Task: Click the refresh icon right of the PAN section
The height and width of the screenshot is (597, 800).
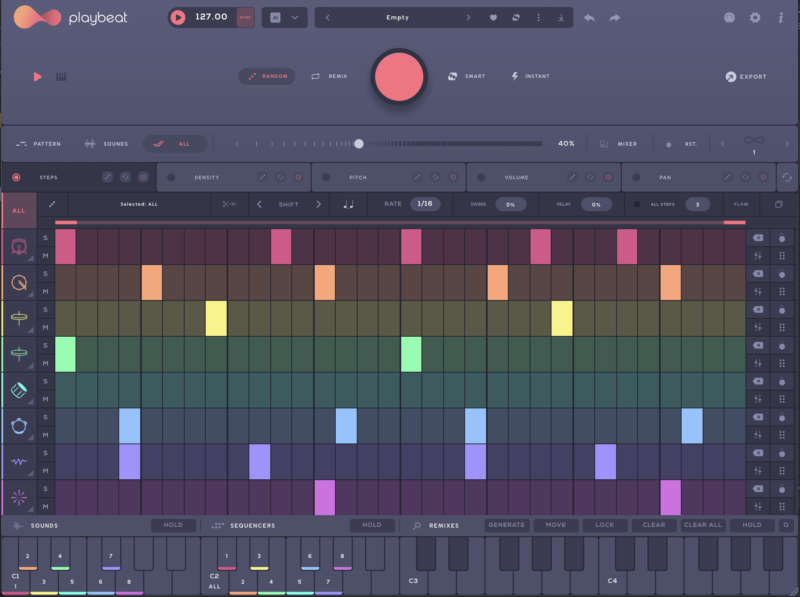Action: [789, 176]
